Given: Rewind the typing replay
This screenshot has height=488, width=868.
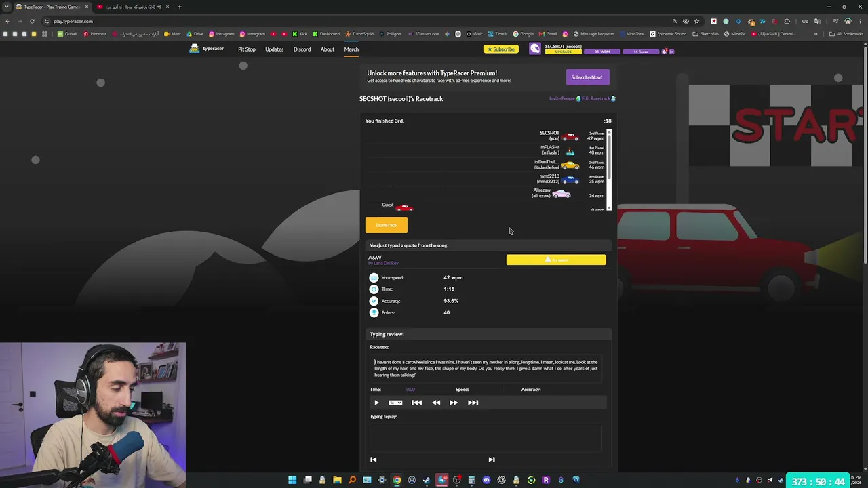Looking at the screenshot, I should 436,403.
